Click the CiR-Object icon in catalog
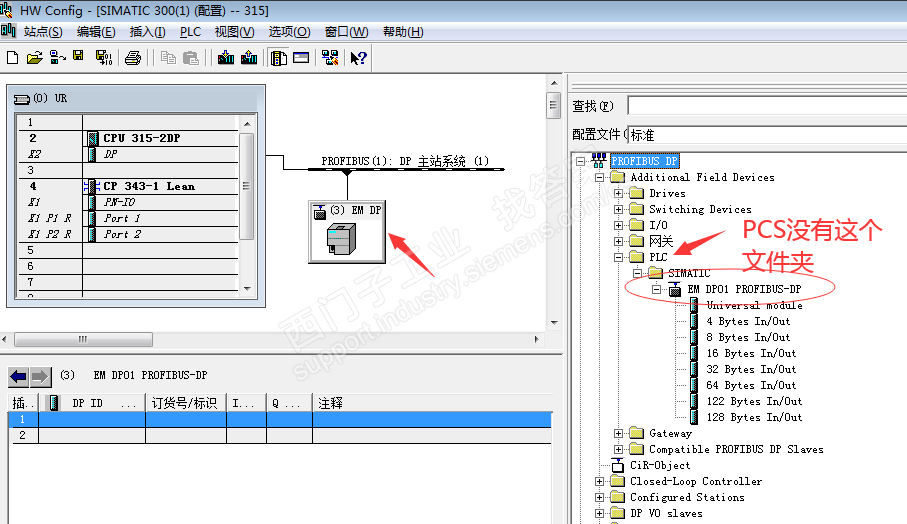 pos(618,465)
